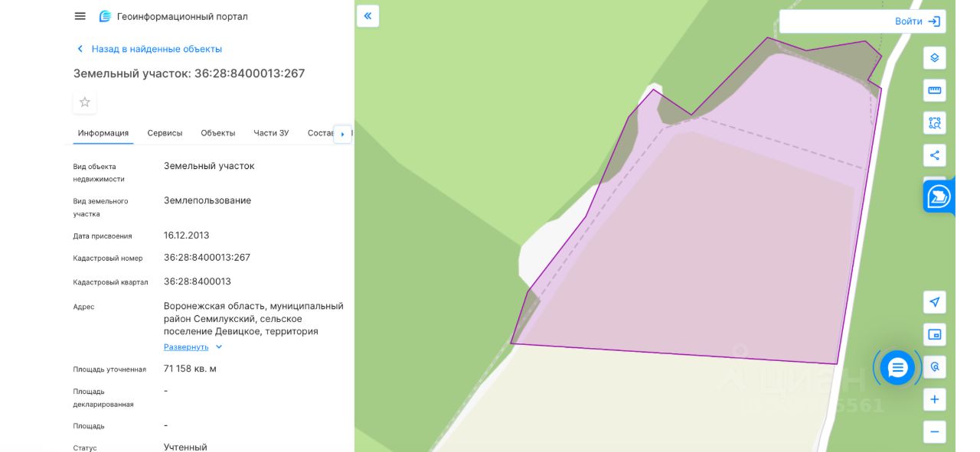Go back via Назад в найденные объекты
Image resolution: width=980 pixels, height=452 pixels.
(x=156, y=49)
